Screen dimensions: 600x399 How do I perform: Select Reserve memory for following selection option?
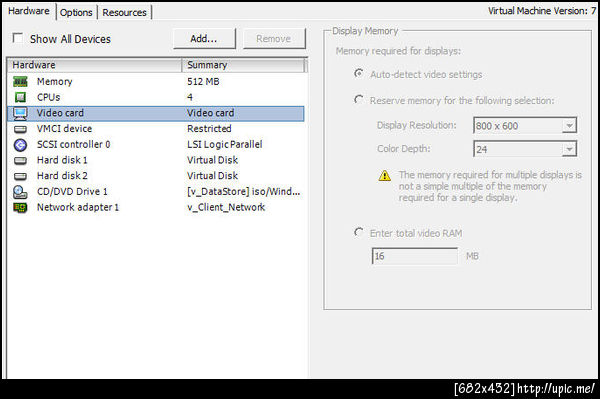pyautogui.click(x=359, y=99)
